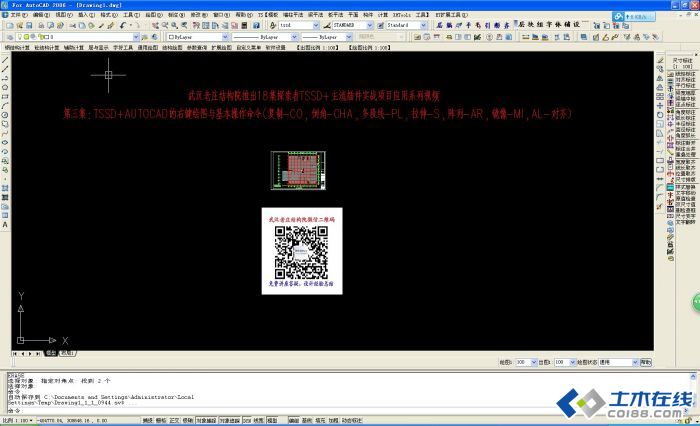Click the 帮助 button beside drawing state
This screenshot has width=700, height=426.
pos(646,362)
